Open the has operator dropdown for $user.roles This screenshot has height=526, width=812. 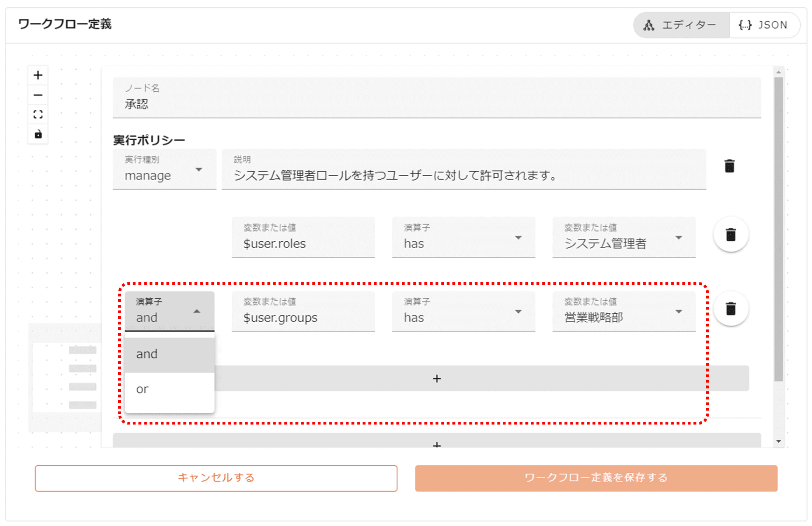pyautogui.click(x=463, y=238)
